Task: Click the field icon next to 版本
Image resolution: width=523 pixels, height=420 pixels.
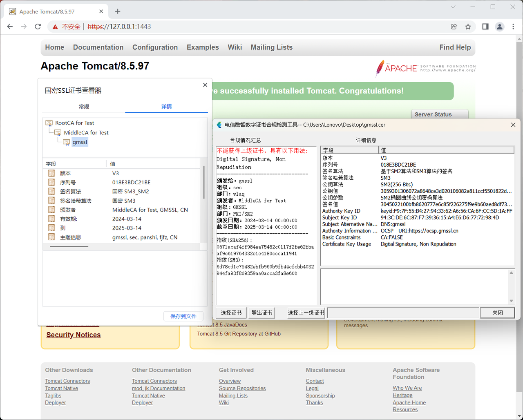Action: coord(51,173)
